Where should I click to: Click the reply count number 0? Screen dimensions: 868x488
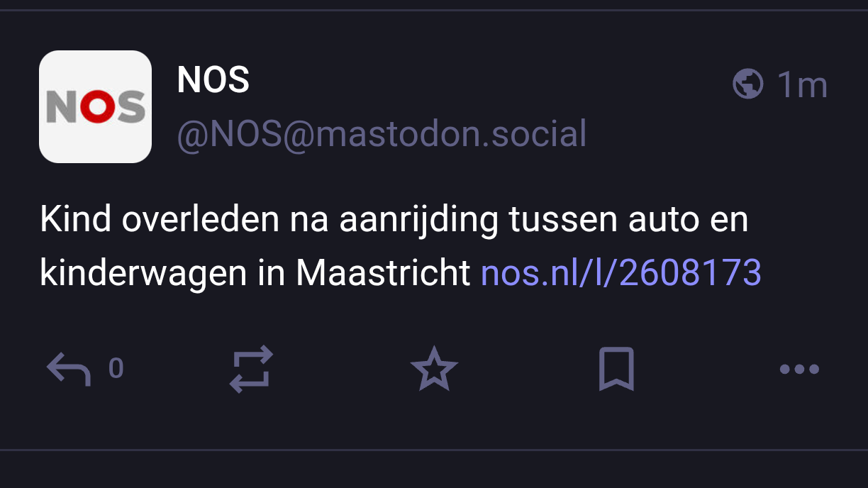[x=116, y=369]
